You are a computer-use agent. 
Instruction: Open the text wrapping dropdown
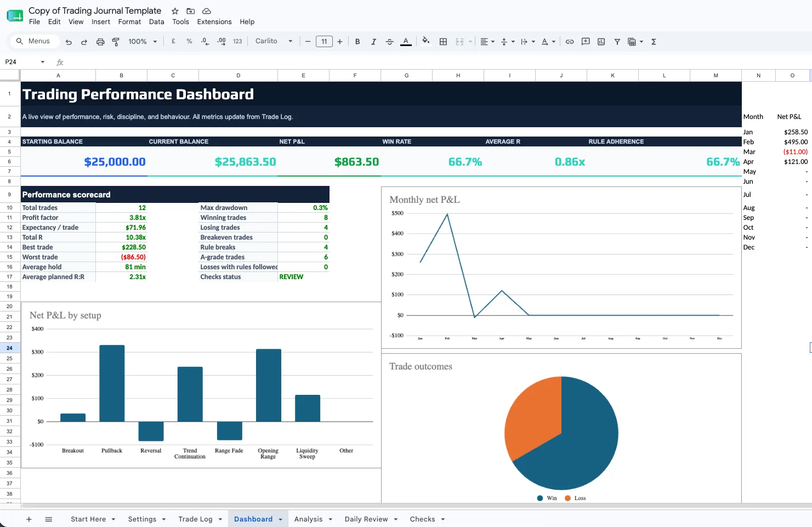pyautogui.click(x=527, y=42)
